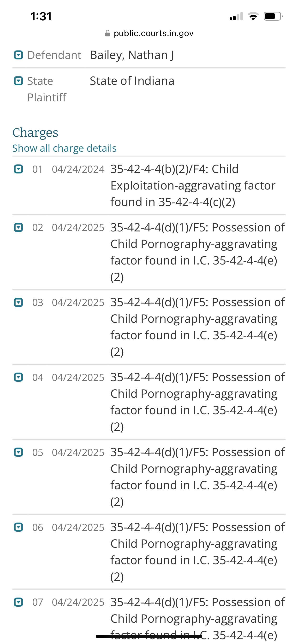This screenshot has width=298, height=644.
Task: Tap the home indicator bar at bottom
Action: pos(149,636)
